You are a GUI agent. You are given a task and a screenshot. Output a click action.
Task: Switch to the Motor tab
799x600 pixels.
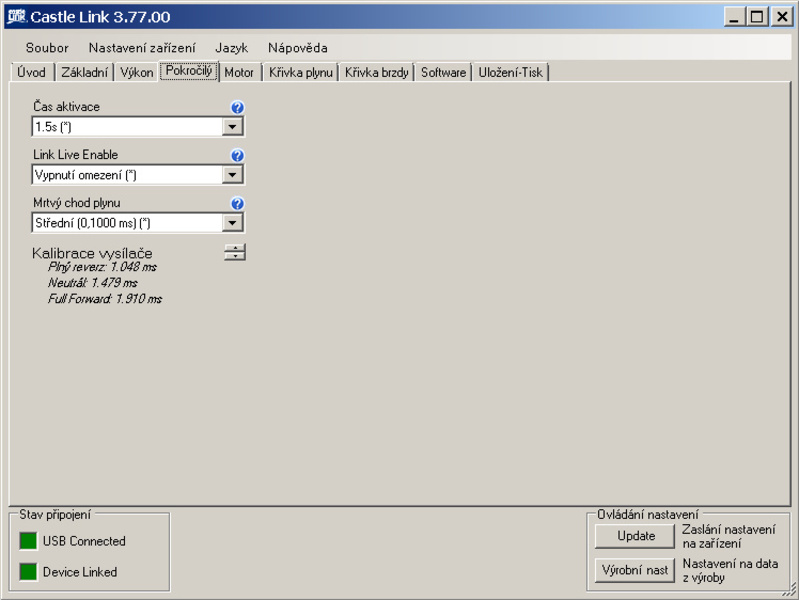click(239, 72)
